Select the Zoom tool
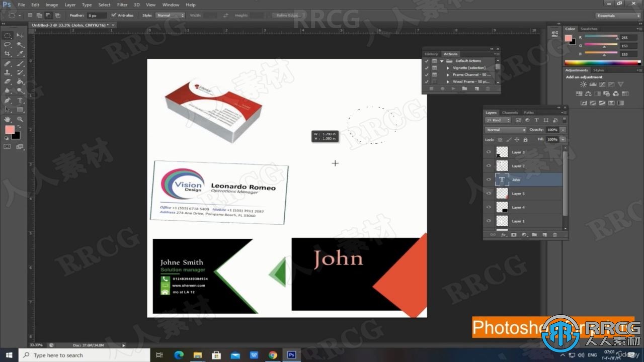 pyautogui.click(x=20, y=119)
